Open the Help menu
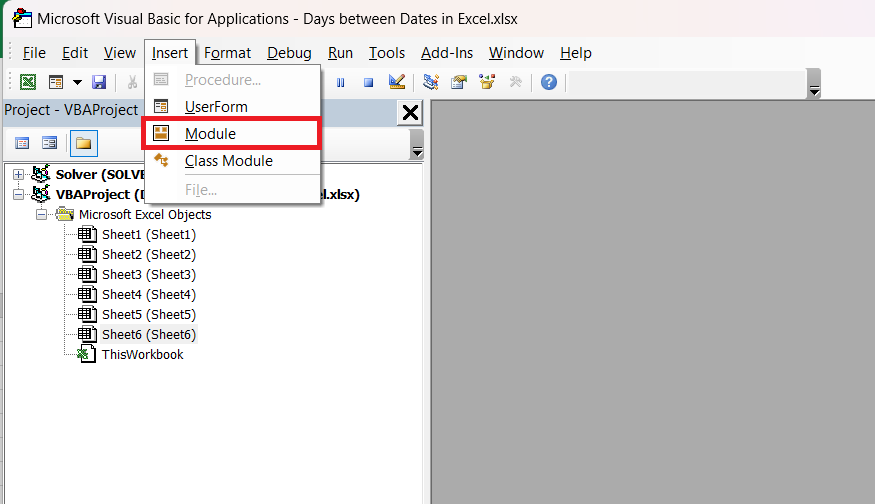875x504 pixels. 575,53
